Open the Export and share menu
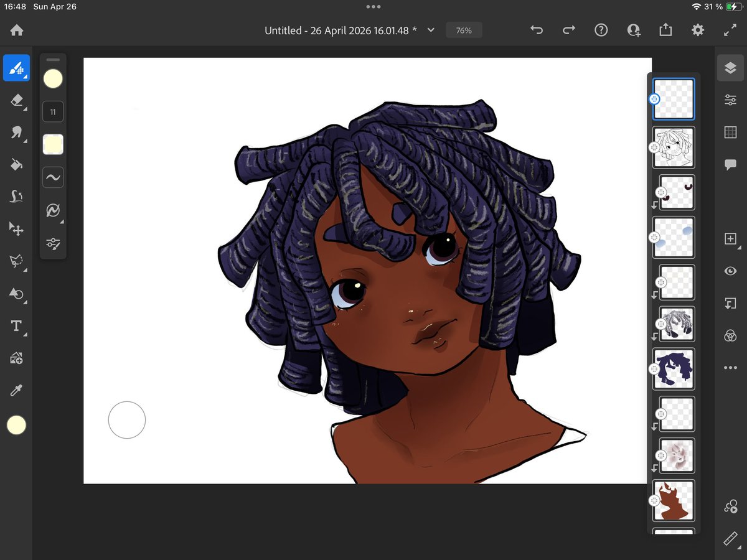 [x=665, y=30]
